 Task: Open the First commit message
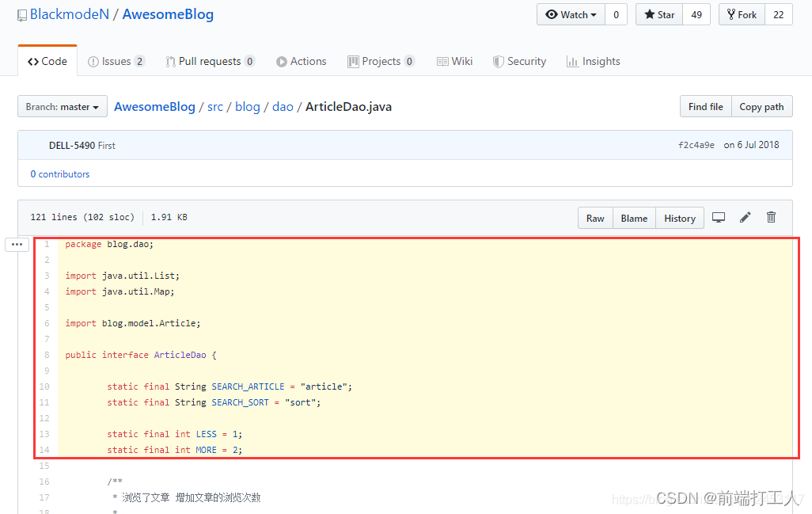(107, 146)
